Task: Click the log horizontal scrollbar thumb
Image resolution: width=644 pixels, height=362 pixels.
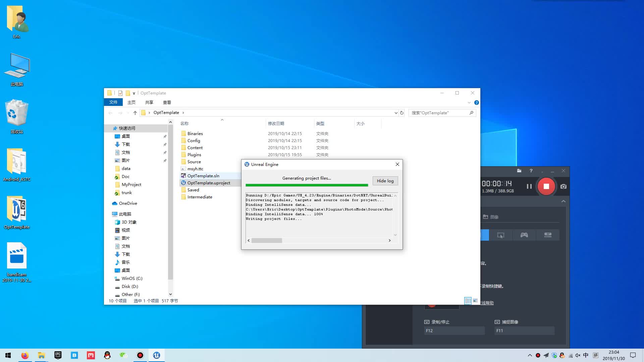Action: pos(267,240)
